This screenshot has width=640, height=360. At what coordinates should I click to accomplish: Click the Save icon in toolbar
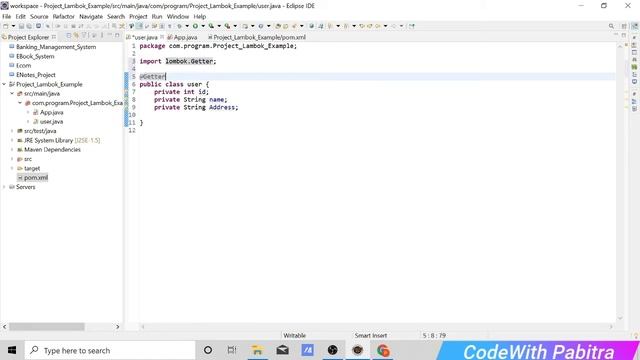[22, 26]
